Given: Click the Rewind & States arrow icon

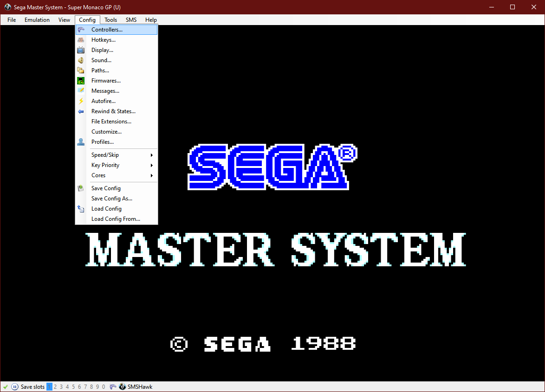Looking at the screenshot, I should (81, 111).
